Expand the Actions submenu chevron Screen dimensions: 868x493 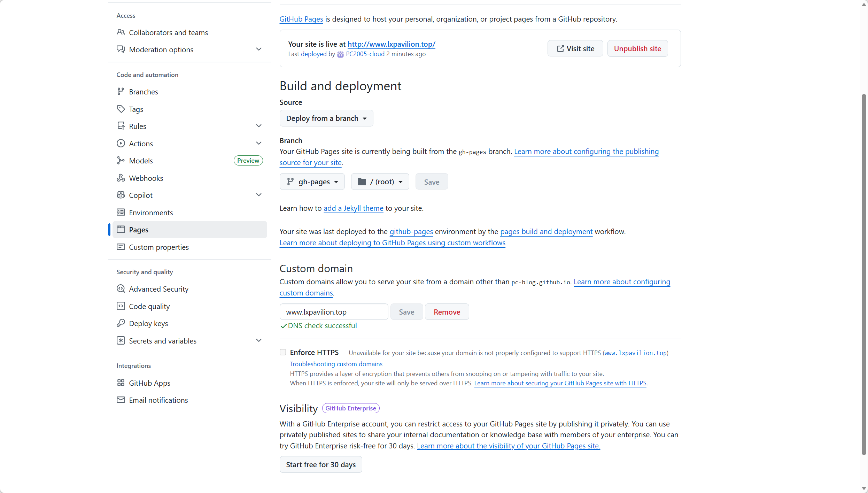point(259,144)
